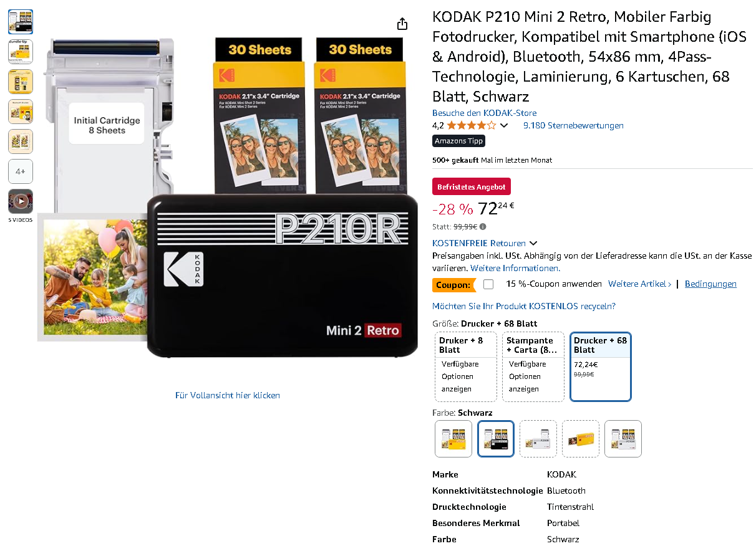Select the Druker + 8 Blatt size option

(x=466, y=366)
